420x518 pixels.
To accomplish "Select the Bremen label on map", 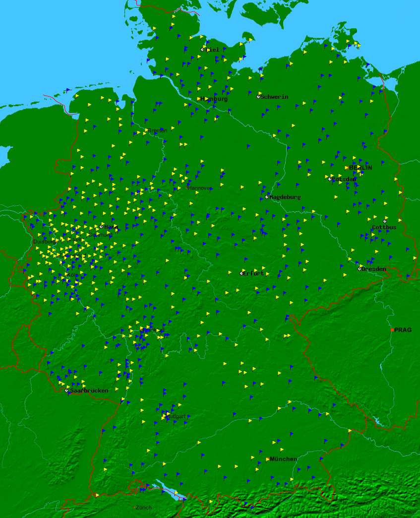I will [x=157, y=130].
